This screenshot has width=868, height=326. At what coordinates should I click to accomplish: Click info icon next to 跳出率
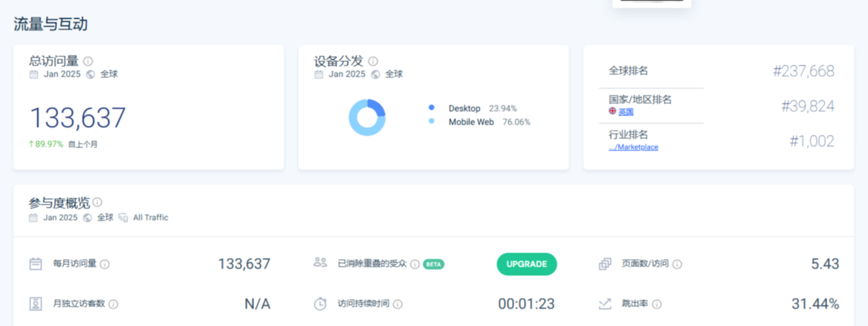(657, 304)
